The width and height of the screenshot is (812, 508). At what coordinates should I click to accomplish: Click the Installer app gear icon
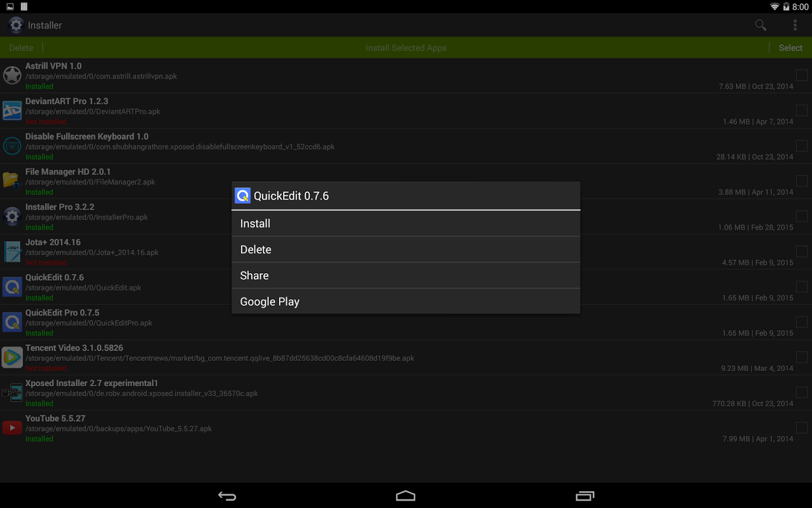[16, 25]
